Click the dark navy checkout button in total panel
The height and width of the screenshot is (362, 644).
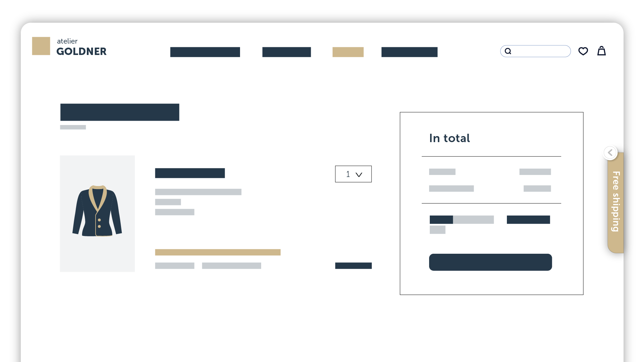tap(490, 262)
